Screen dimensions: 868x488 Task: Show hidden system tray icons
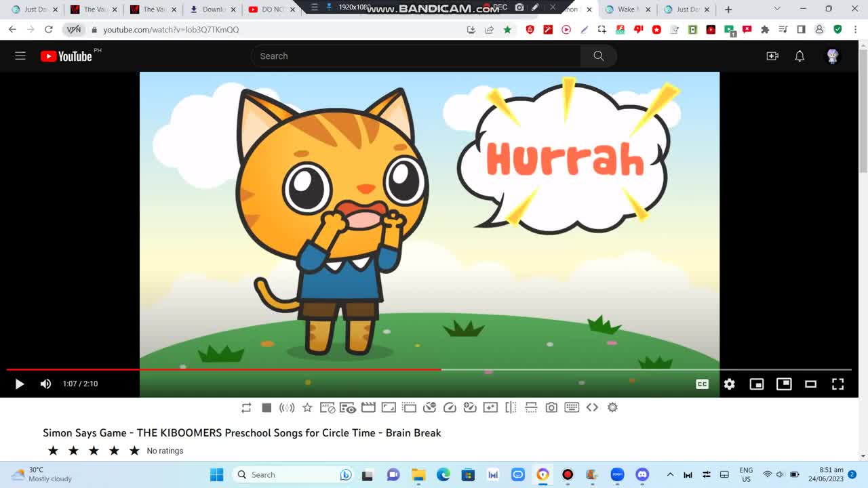(670, 474)
